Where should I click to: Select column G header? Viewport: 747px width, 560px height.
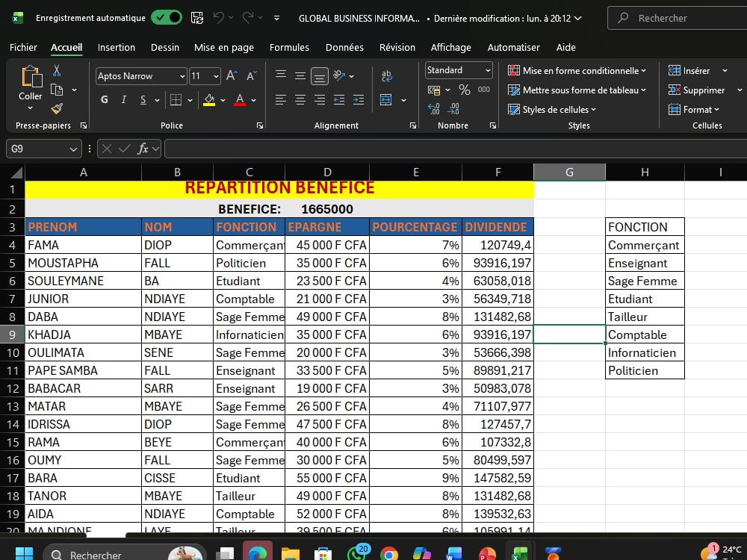click(569, 172)
